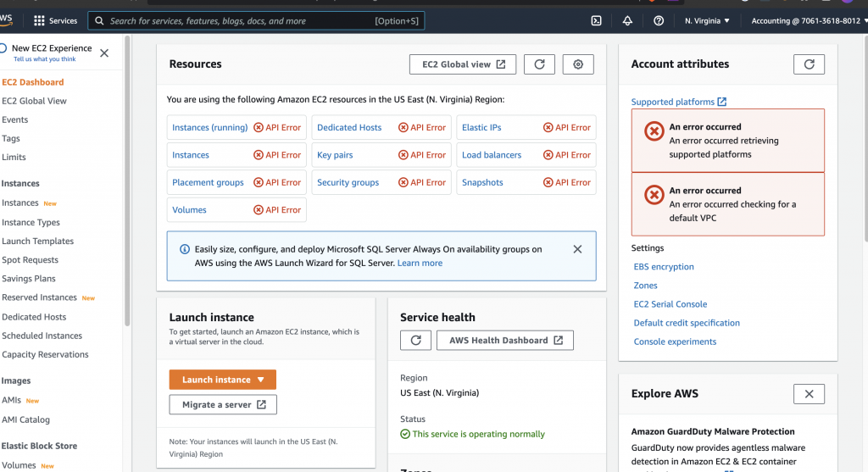Open the AWS CloudShell icon
868x472 pixels.
(x=597, y=20)
